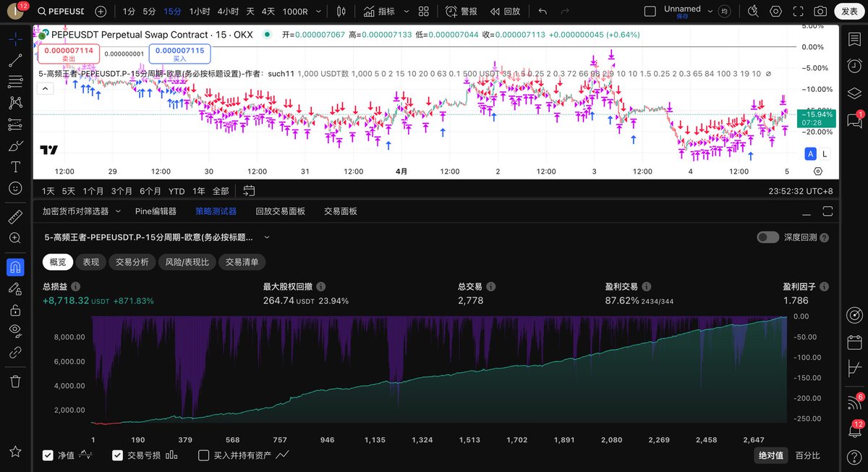The image size is (868, 472).
Task: Toggle magnet mode for drawings
Action: 15,266
